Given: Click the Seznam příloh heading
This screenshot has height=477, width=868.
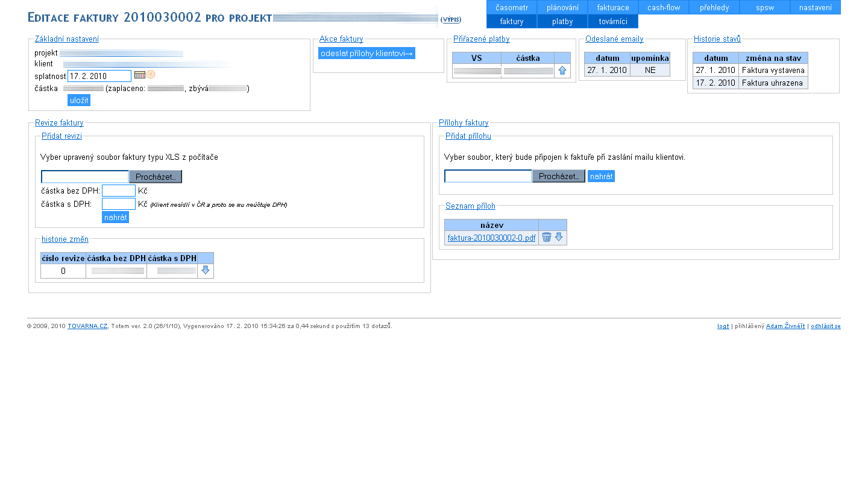Looking at the screenshot, I should (470, 206).
